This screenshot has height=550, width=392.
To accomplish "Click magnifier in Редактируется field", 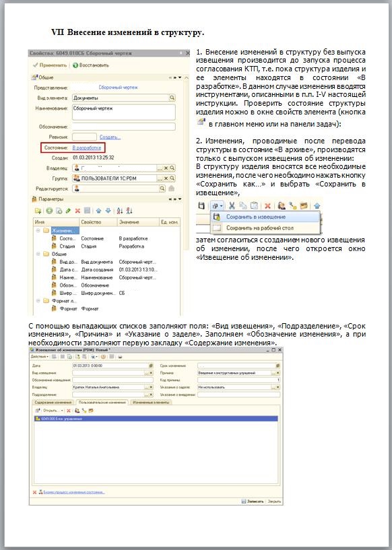I will pos(162,188).
